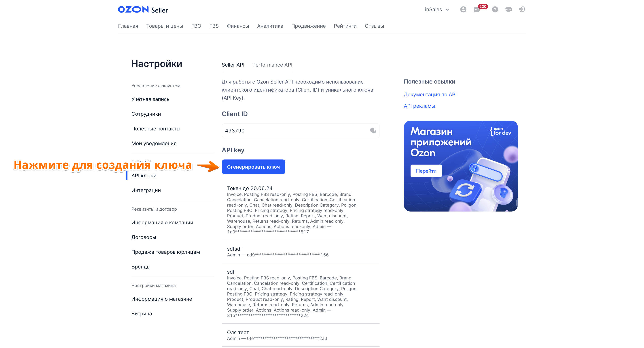
Task: Open Аналитика in the top menu
Action: [270, 26]
